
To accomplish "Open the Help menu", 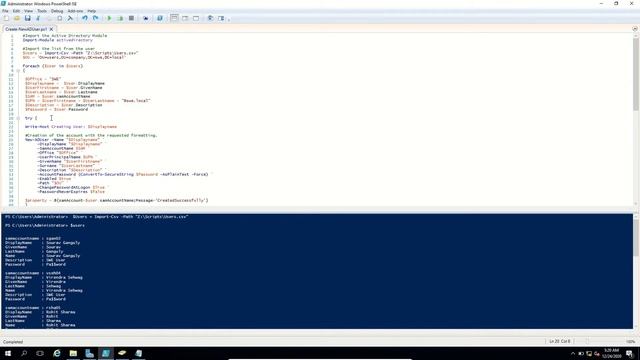I will tap(91, 11).
